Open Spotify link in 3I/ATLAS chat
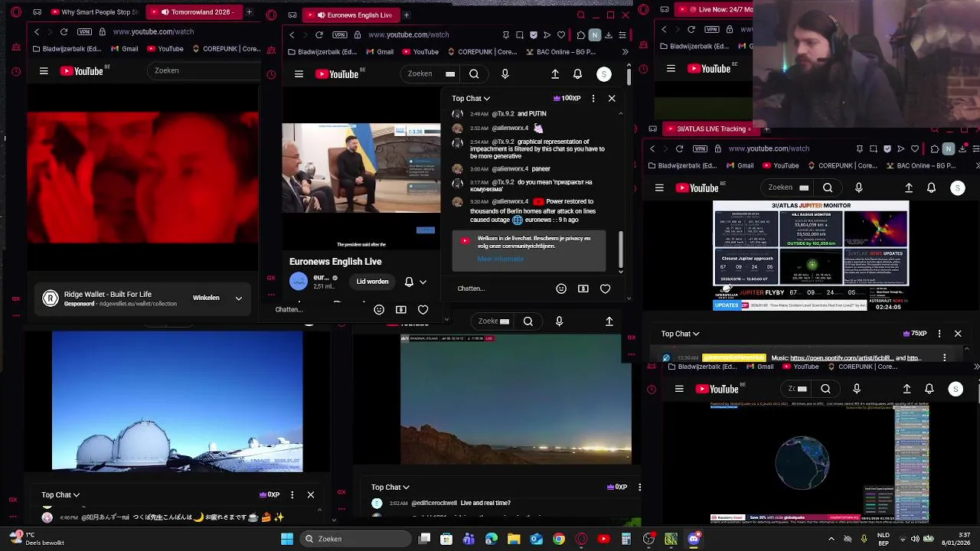Screen dimensions: 980x551 [x=841, y=357]
